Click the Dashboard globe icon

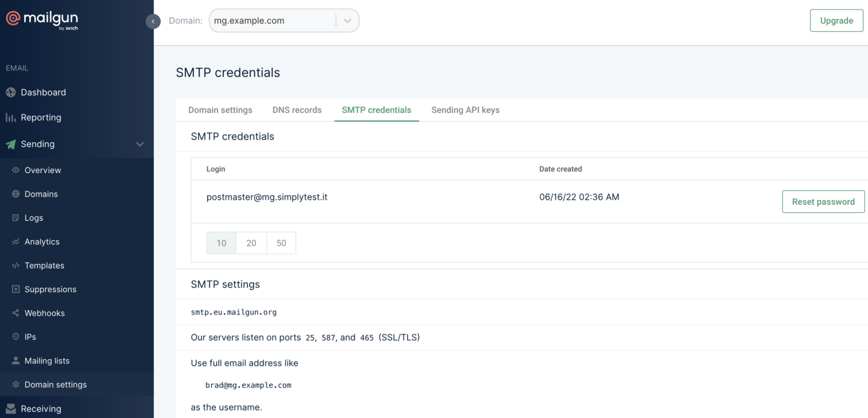pyautogui.click(x=11, y=92)
